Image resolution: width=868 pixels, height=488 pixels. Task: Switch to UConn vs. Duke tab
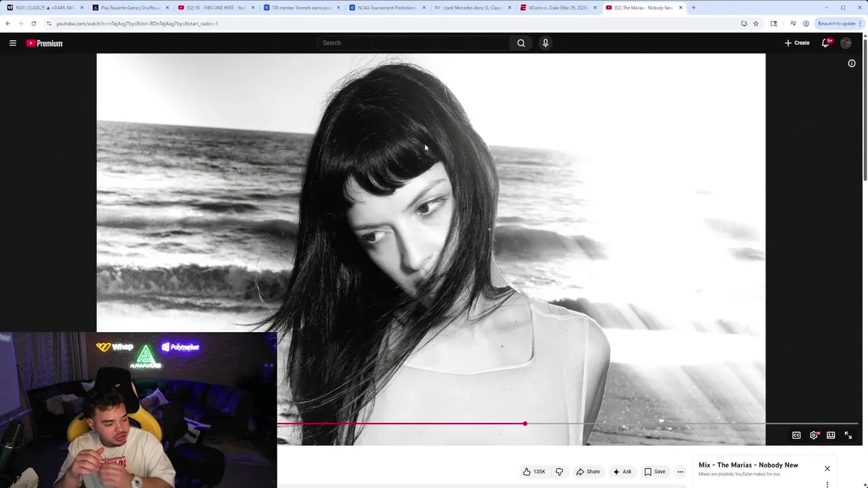558,7
